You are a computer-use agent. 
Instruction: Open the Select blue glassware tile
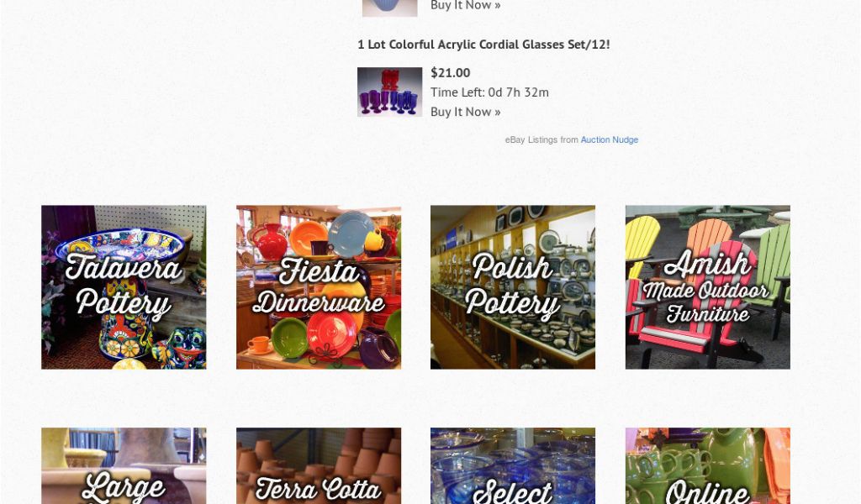pos(513,466)
